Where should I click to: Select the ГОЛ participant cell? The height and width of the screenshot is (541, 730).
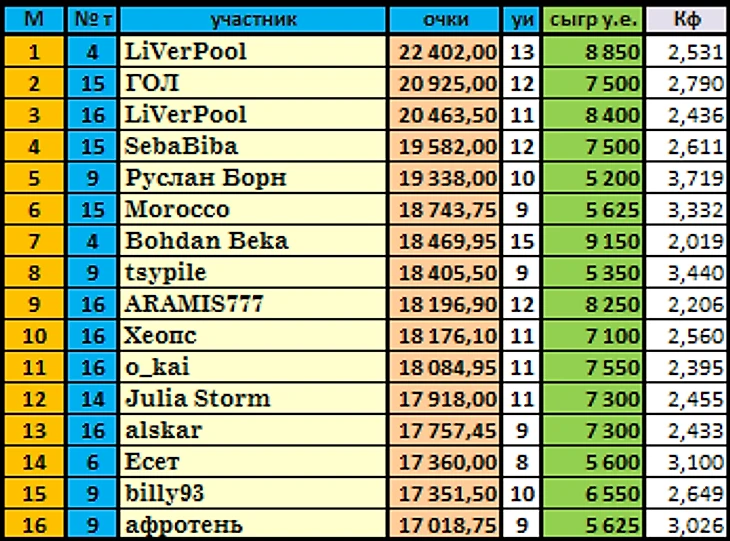(x=253, y=83)
